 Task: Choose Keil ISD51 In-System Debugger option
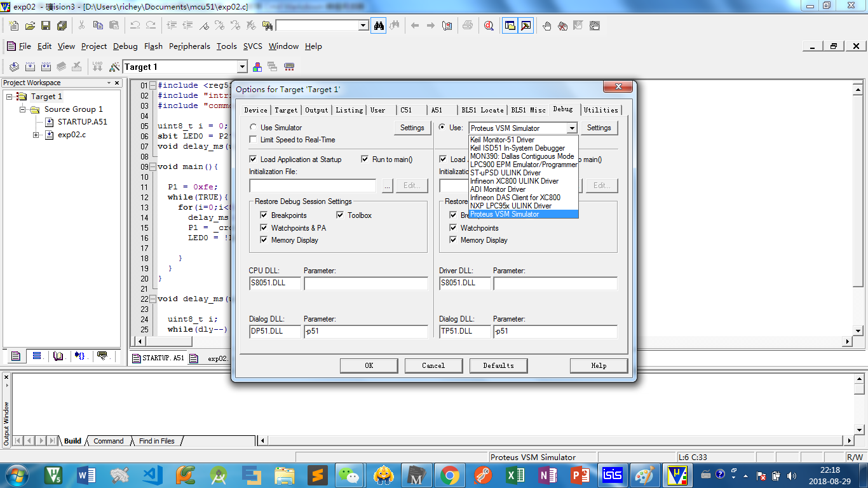pyautogui.click(x=524, y=148)
